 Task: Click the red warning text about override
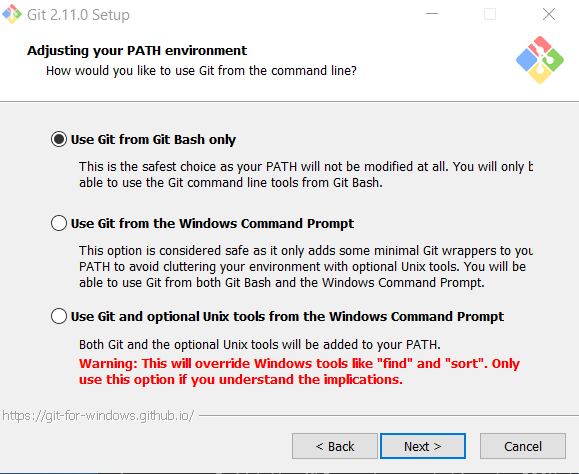click(299, 371)
